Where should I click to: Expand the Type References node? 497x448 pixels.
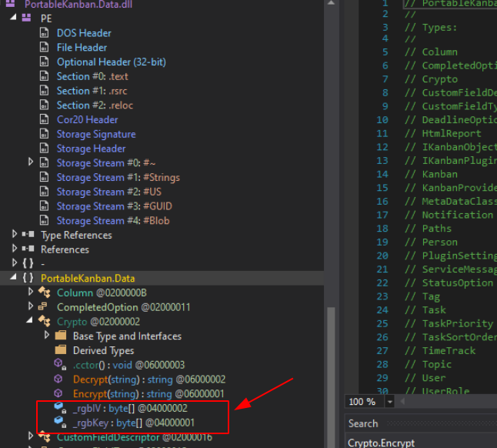(15, 235)
